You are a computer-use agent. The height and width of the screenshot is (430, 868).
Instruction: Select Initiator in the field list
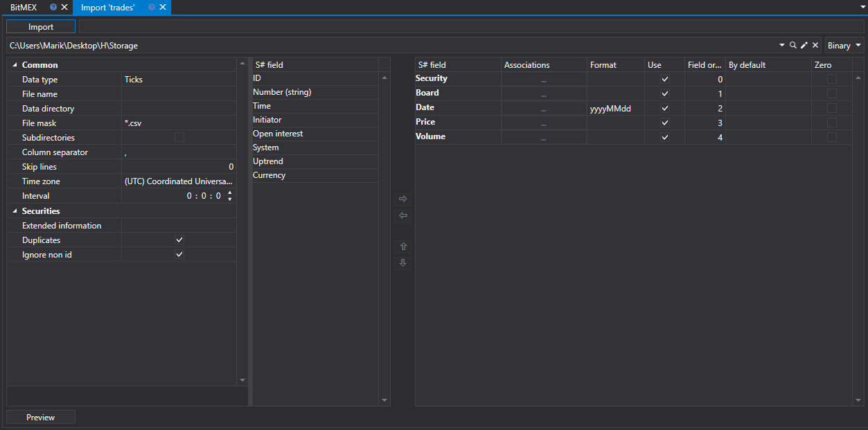pos(315,120)
